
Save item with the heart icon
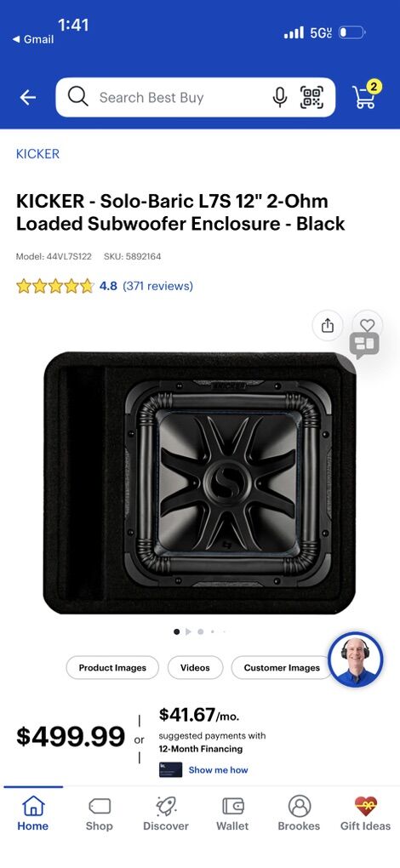[368, 325]
